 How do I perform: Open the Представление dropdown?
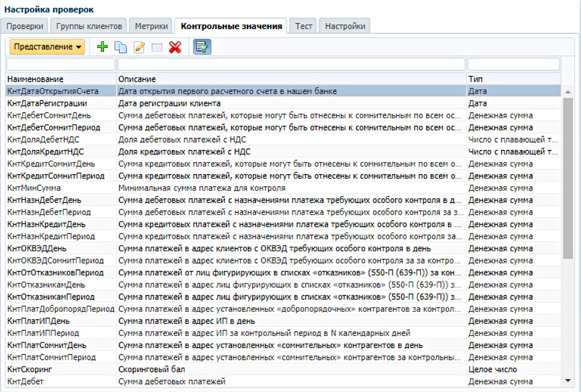click(47, 47)
